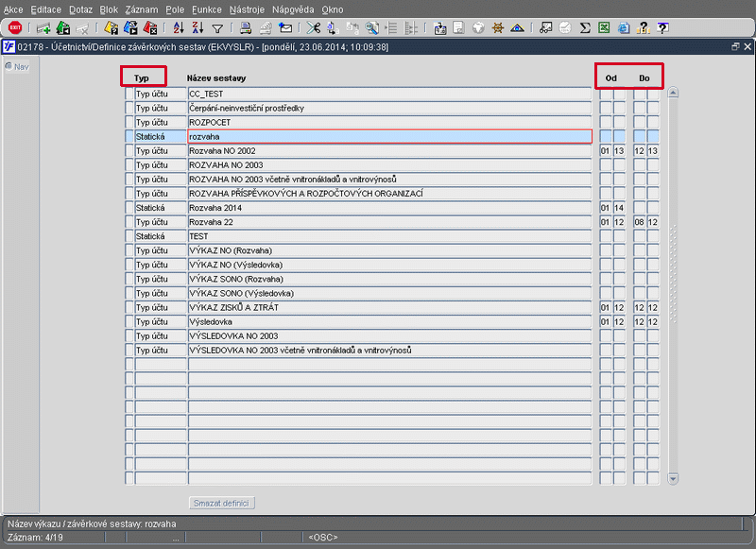Image resolution: width=756 pixels, height=549 pixels.
Task: Click the Sigma sum icon
Action: coord(585,28)
